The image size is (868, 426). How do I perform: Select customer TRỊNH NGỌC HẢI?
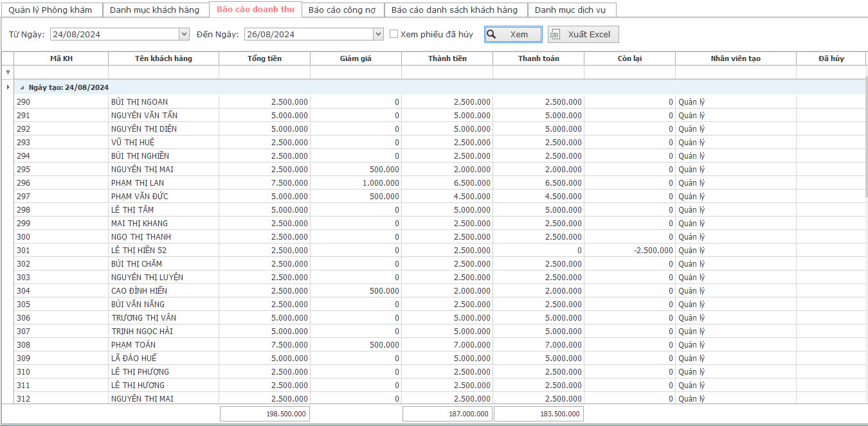(x=141, y=331)
